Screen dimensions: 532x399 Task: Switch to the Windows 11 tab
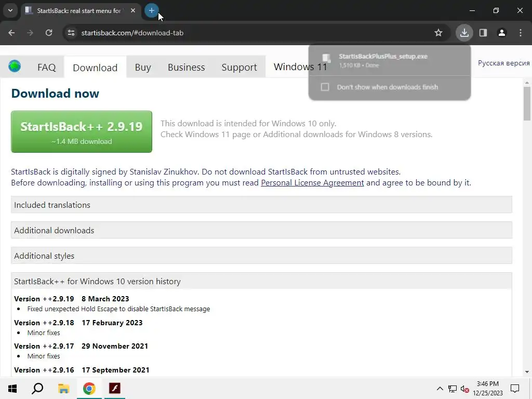300,67
